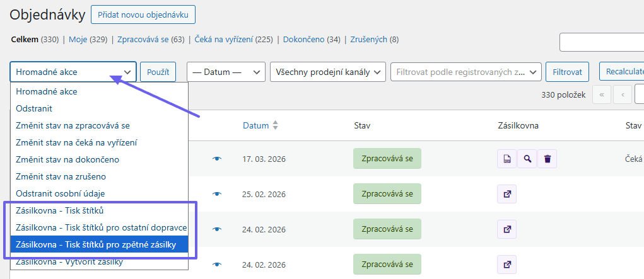Open Hromadné akce bulk actions dropdown
The image size is (644, 279).
pyautogui.click(x=73, y=72)
